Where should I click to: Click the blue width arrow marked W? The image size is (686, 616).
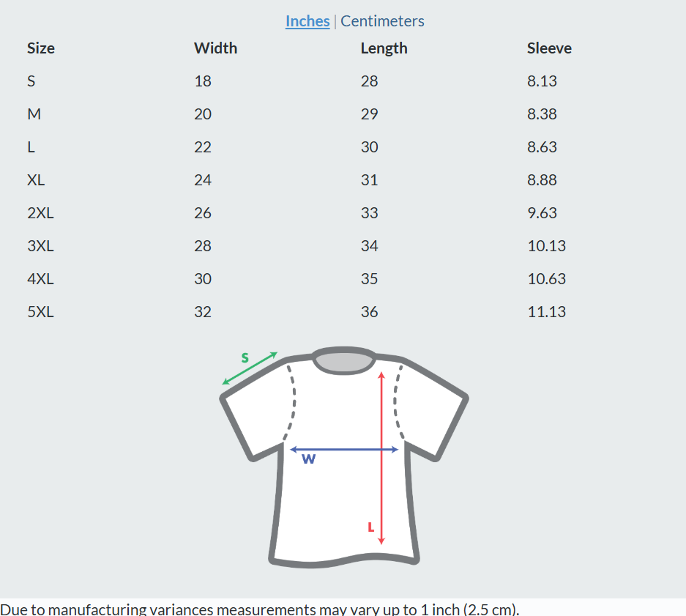coord(344,449)
